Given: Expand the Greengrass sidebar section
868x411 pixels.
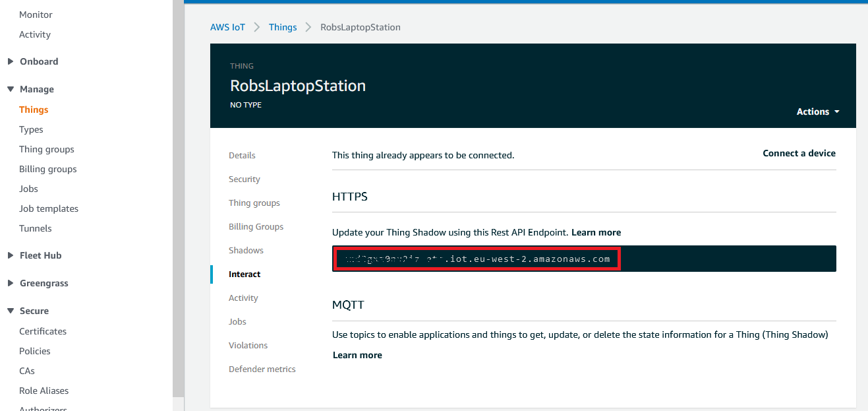Looking at the screenshot, I should [43, 283].
